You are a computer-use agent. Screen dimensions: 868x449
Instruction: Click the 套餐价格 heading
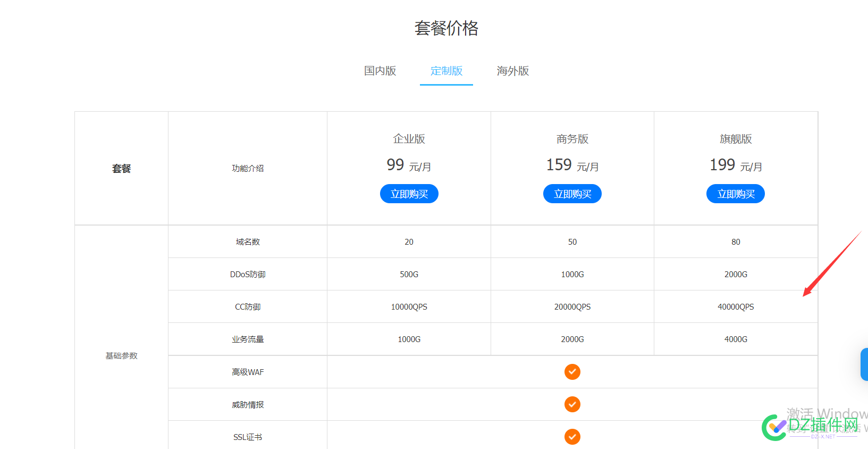click(446, 28)
